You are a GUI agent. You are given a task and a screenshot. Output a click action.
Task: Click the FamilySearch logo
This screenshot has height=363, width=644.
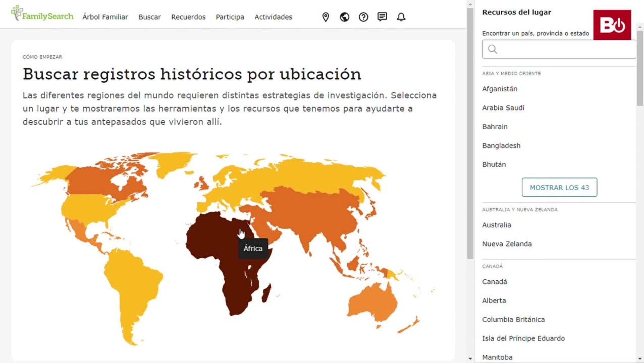click(x=42, y=14)
